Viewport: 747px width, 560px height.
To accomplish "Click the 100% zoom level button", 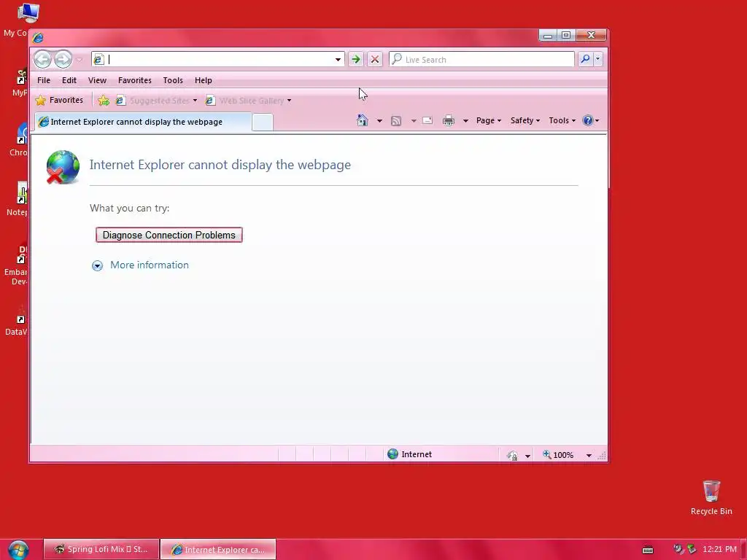I will tap(558, 455).
